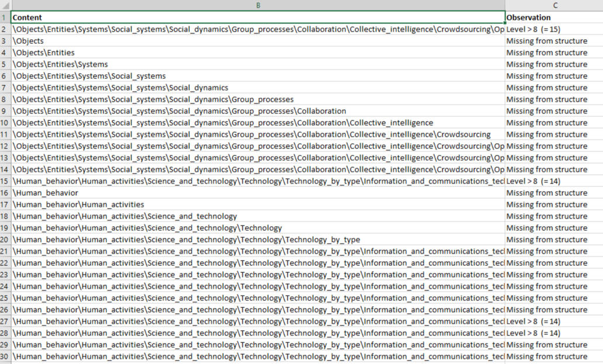Image resolution: width=603 pixels, height=364 pixels.
Task: Select the column C header
Action: (554, 5)
